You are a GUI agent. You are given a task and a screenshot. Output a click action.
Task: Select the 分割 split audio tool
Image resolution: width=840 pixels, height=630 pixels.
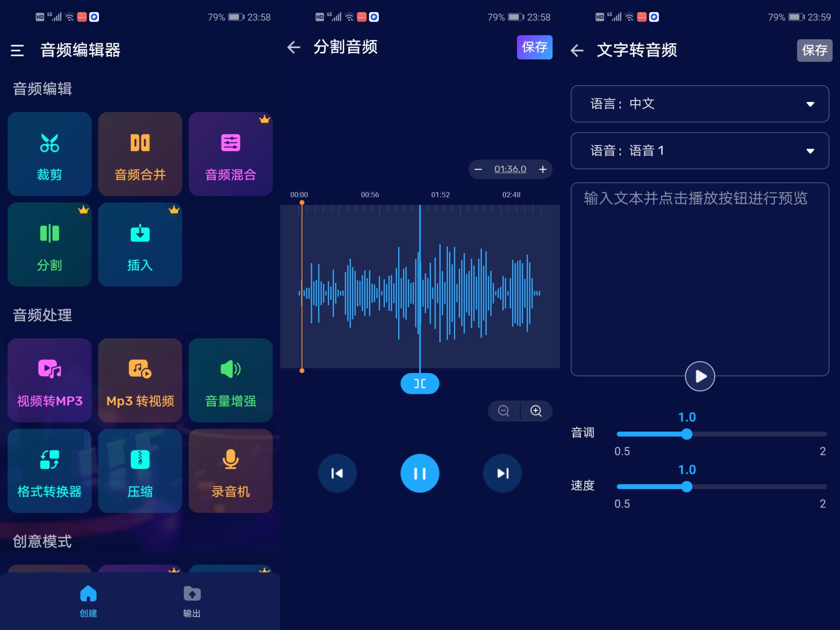coord(49,244)
